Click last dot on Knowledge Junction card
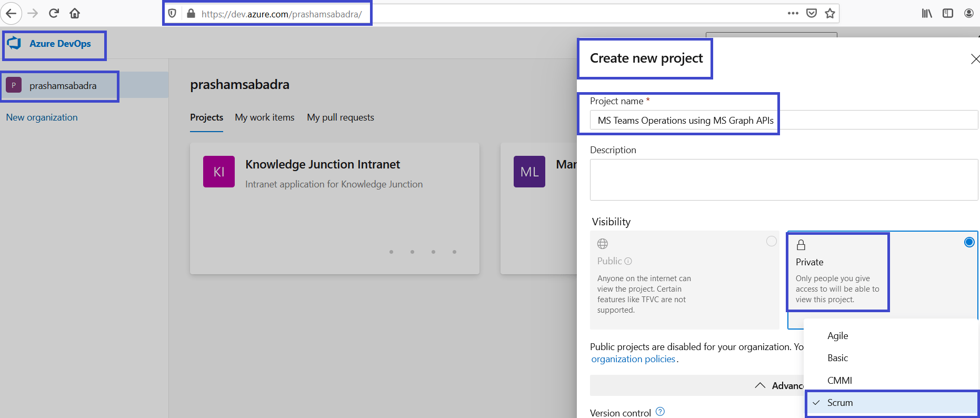This screenshot has width=980, height=418. click(454, 252)
